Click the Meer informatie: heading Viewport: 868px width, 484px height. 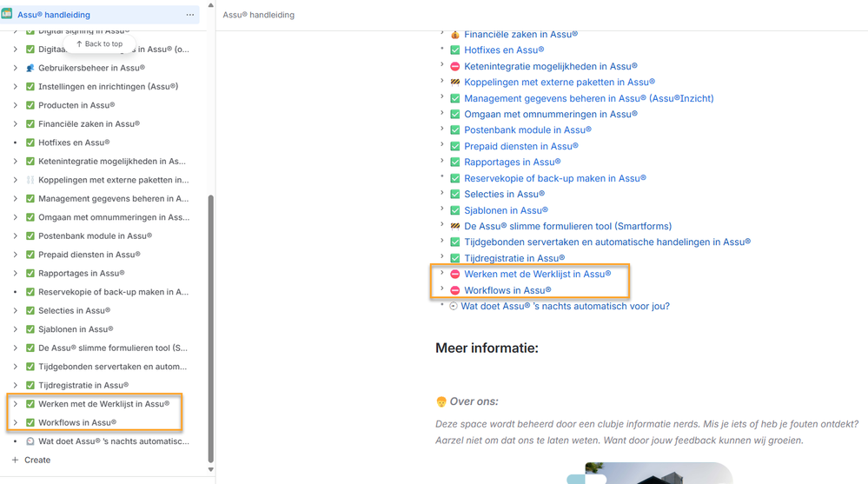tap(487, 348)
